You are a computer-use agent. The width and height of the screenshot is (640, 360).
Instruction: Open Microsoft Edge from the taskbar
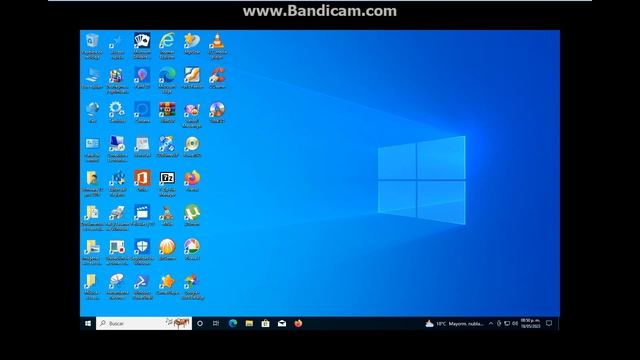(x=233, y=323)
